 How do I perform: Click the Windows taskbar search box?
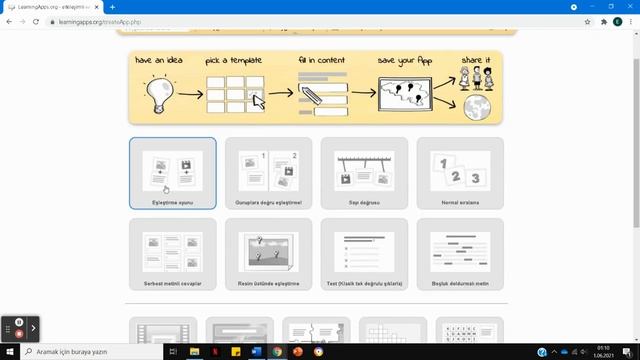91,351
